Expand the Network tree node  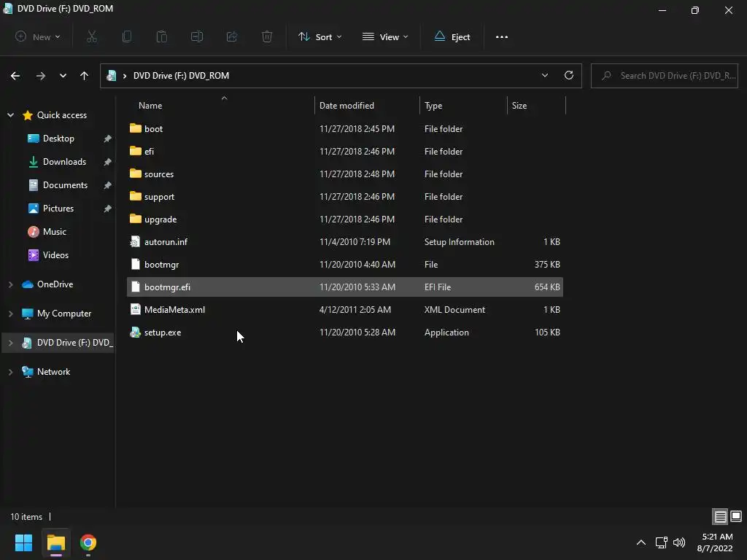[10, 372]
